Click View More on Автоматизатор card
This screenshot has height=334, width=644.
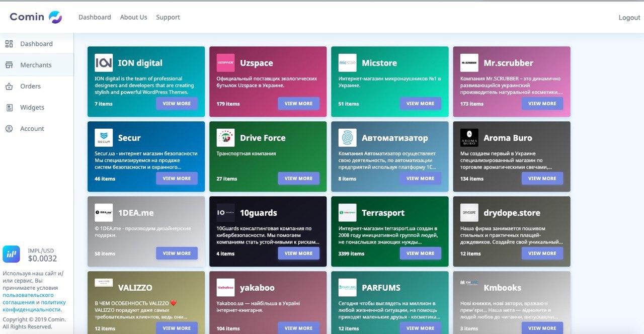[x=421, y=179]
